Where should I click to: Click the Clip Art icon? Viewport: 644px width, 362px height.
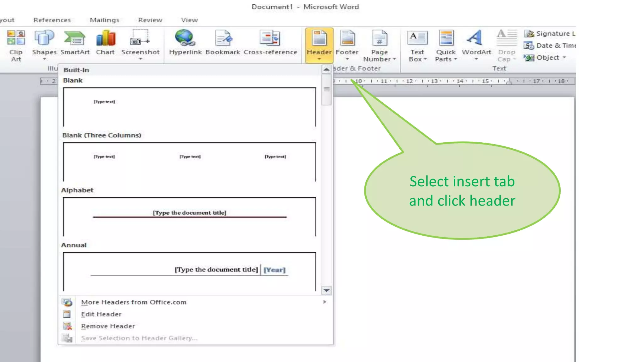(x=16, y=38)
